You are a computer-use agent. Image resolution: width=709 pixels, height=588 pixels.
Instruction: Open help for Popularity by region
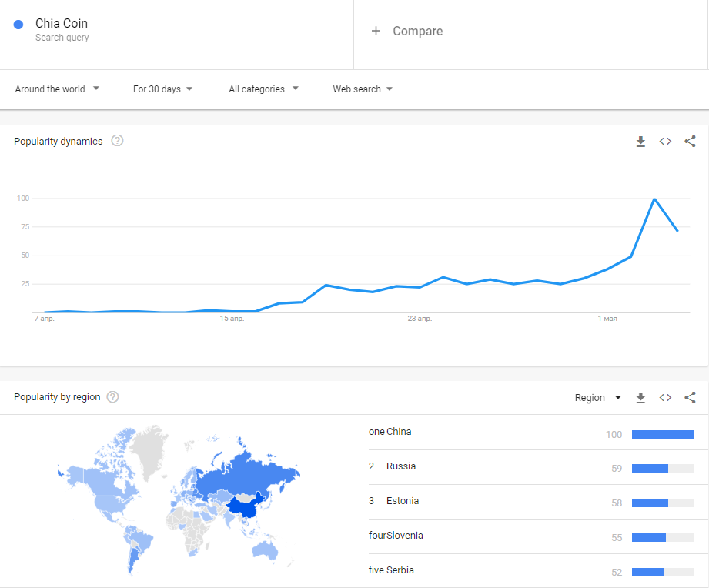[x=112, y=397]
